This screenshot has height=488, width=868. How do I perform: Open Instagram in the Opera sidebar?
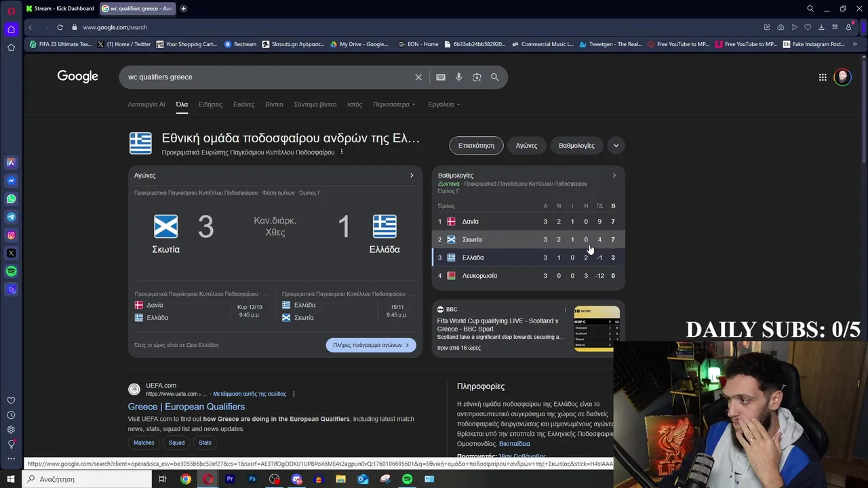11,235
